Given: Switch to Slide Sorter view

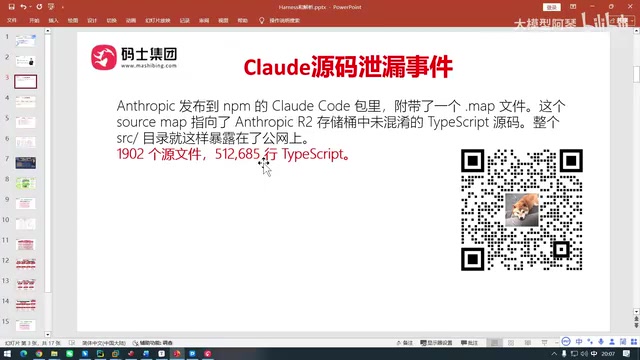Looking at the screenshot, I should pos(511,343).
